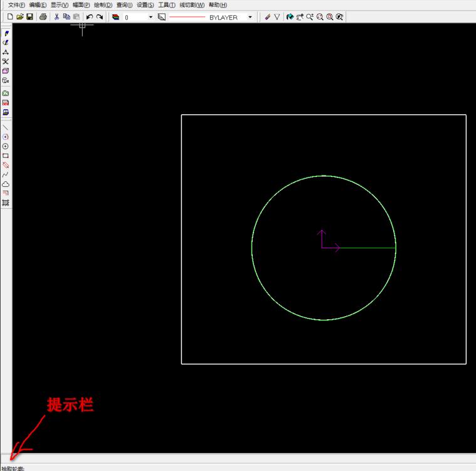Expand the layer dropdown showing 0
Screen dimensions: 476x471
tap(151, 18)
